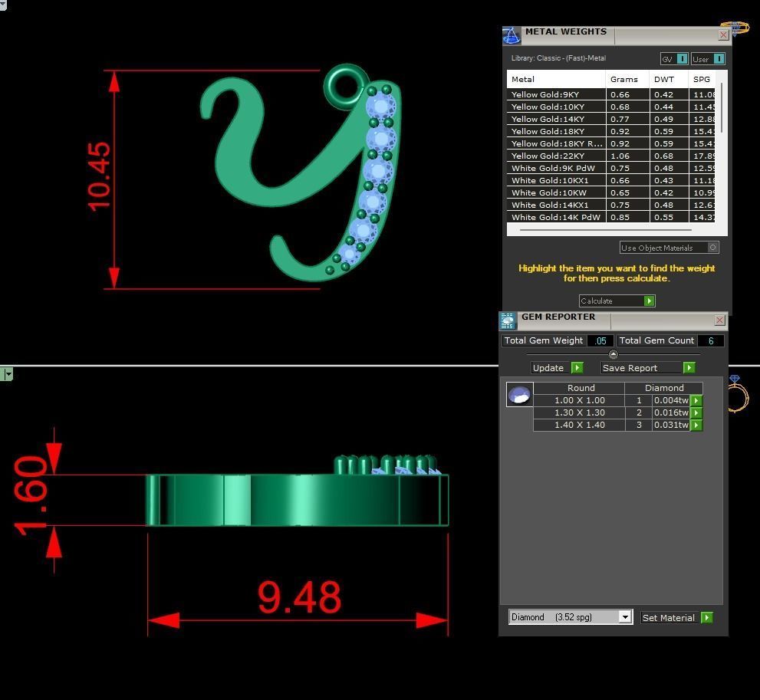Click the Calculate green arrow icon

[x=649, y=301]
